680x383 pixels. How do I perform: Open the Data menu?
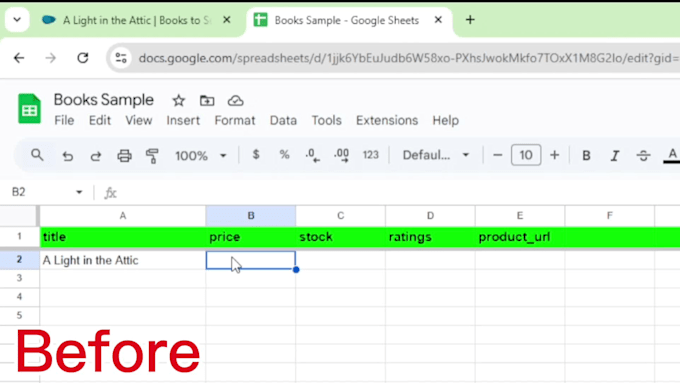tap(283, 120)
